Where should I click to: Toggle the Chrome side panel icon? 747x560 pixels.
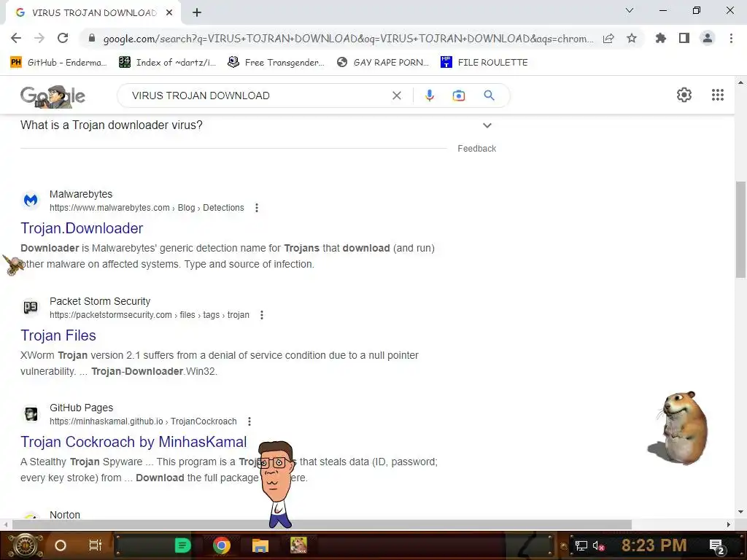click(x=684, y=38)
